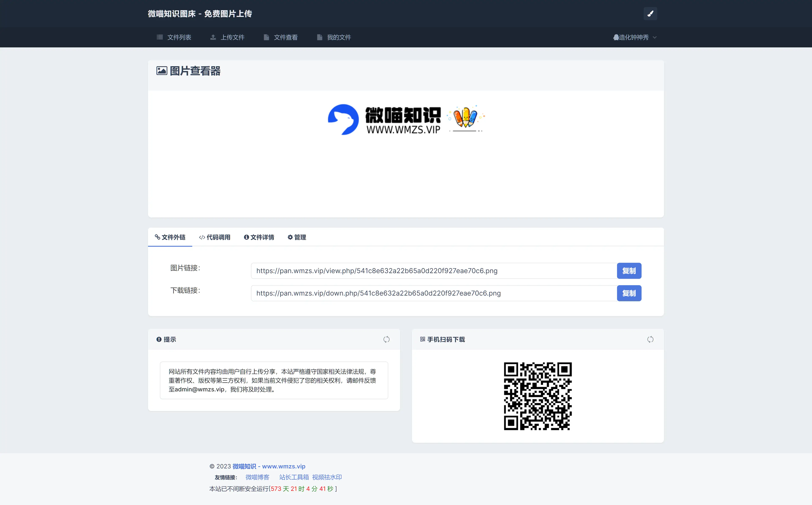Click the link icon beside 文件外链
The image size is (812, 505).
point(158,237)
